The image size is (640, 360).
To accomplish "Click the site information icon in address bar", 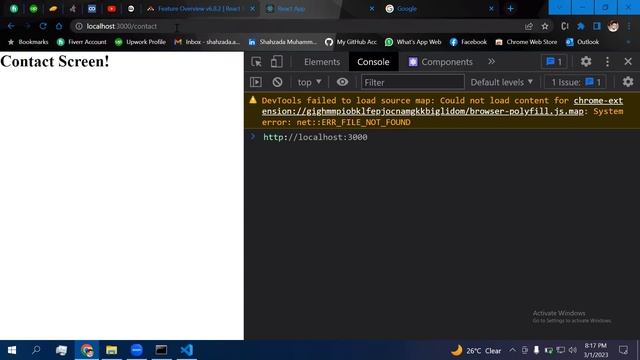I will [79, 26].
